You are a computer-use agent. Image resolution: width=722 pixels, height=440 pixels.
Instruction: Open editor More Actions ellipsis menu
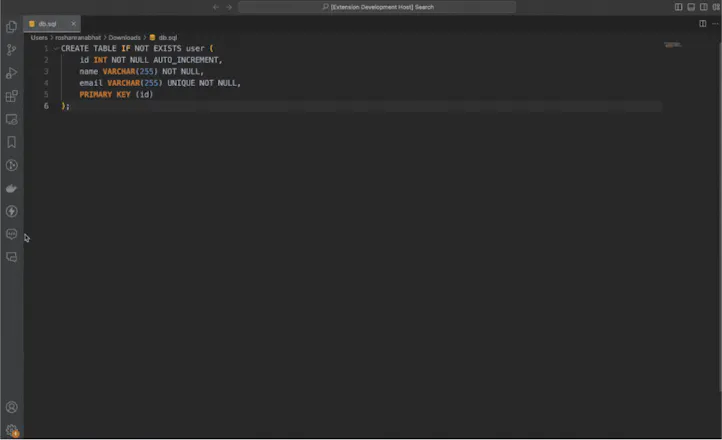[x=715, y=23]
